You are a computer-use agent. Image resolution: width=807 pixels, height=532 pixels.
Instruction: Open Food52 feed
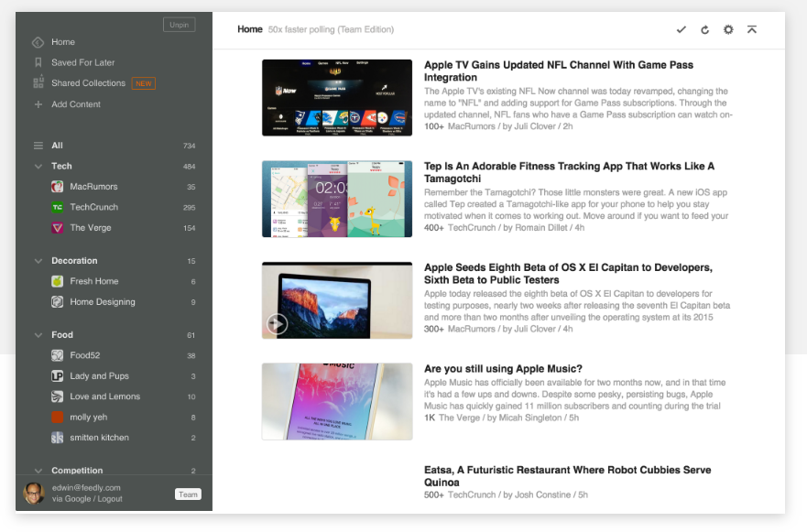point(85,355)
